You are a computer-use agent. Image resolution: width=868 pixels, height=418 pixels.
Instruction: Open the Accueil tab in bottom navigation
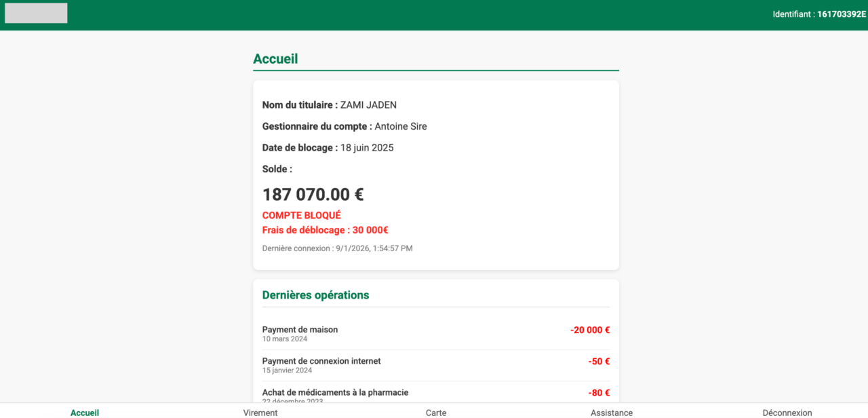85,413
